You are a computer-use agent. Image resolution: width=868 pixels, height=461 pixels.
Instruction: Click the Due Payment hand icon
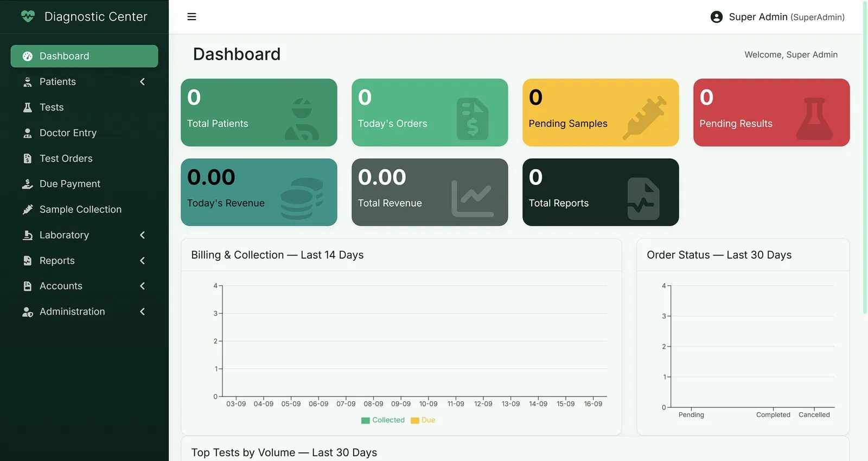click(28, 184)
